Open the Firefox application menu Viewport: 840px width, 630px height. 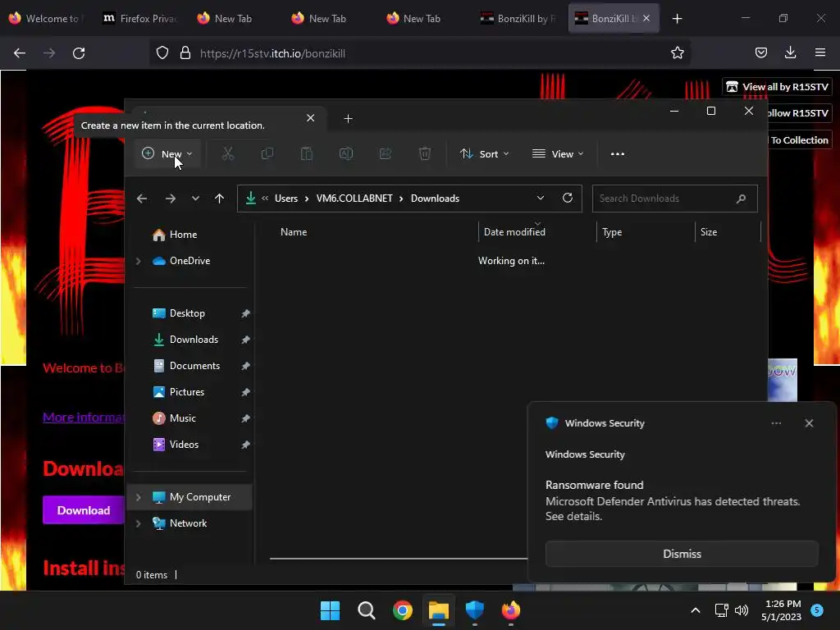[x=820, y=52]
